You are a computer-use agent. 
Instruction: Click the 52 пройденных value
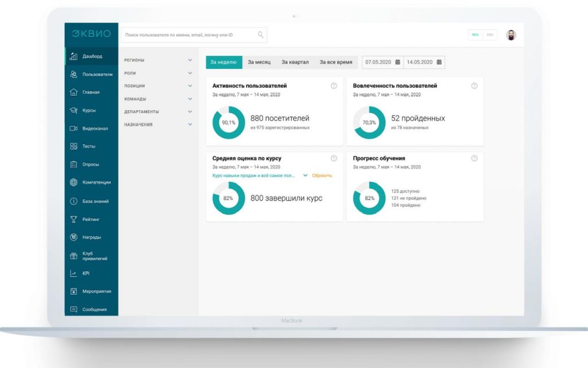coord(418,118)
